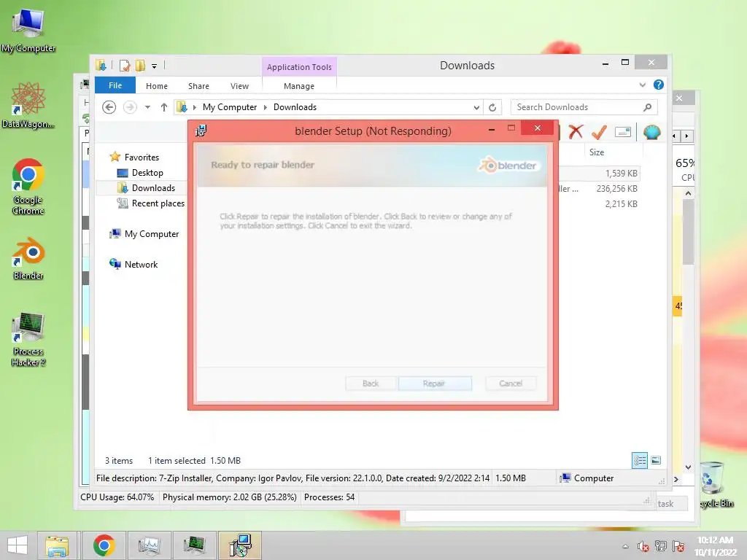
Task: Open the Manage ribbon tab
Action: [298, 86]
